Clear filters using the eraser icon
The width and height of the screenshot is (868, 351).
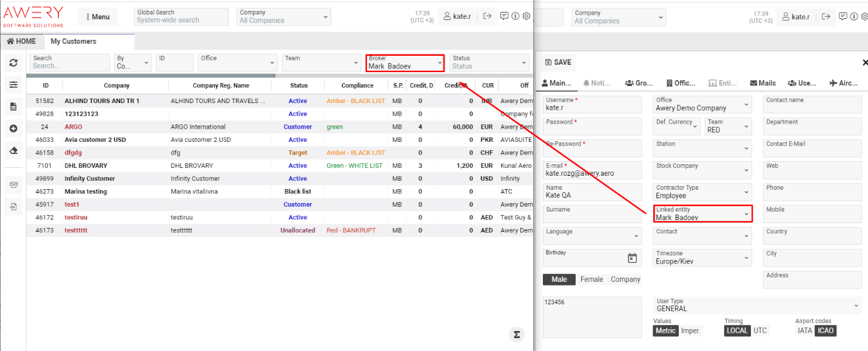coord(12,149)
